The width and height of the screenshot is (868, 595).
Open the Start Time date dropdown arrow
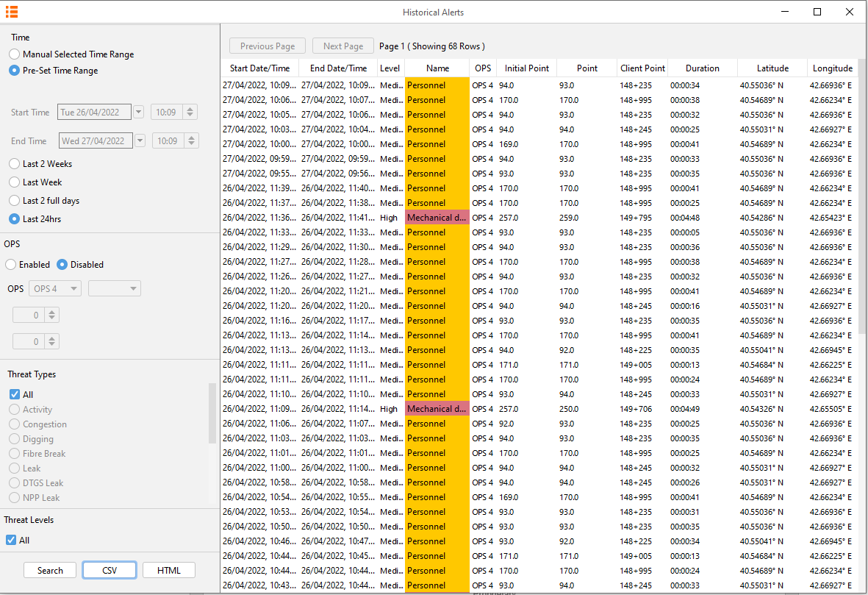point(138,113)
